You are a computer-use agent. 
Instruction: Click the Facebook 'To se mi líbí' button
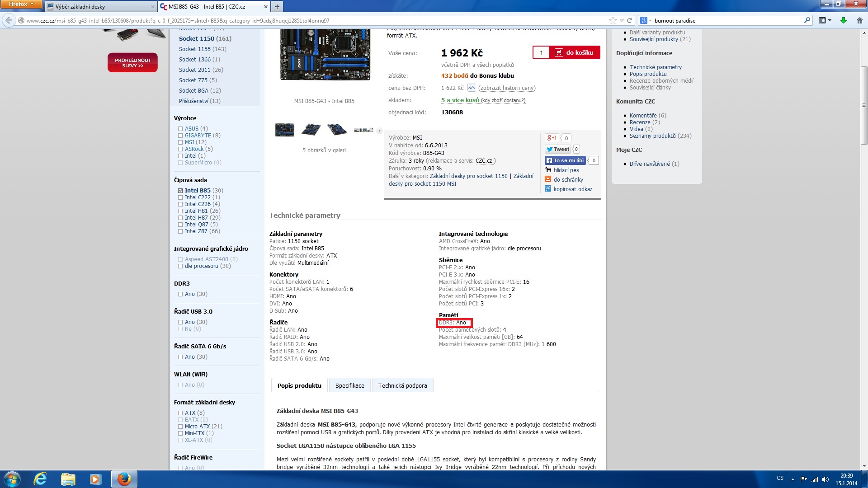coord(565,160)
